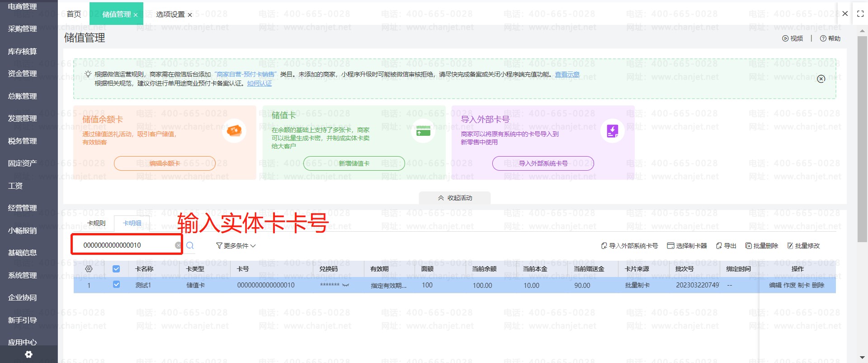Click the 当前余额 column header
Screen dimensions: 868x363
tap(484, 269)
